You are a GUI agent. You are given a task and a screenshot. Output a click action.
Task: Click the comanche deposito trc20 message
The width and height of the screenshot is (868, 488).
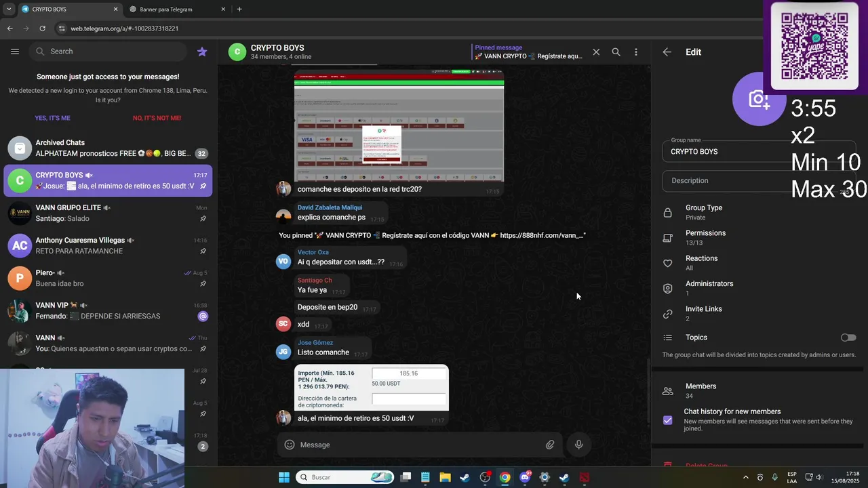pos(359,189)
